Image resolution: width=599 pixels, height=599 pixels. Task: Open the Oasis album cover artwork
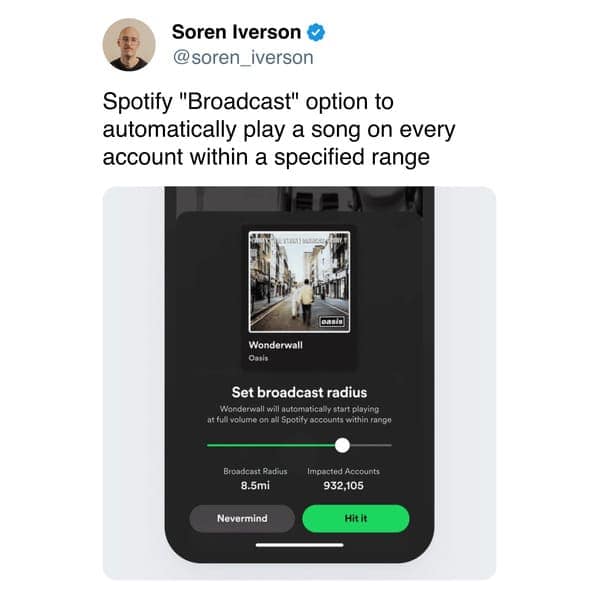299,282
